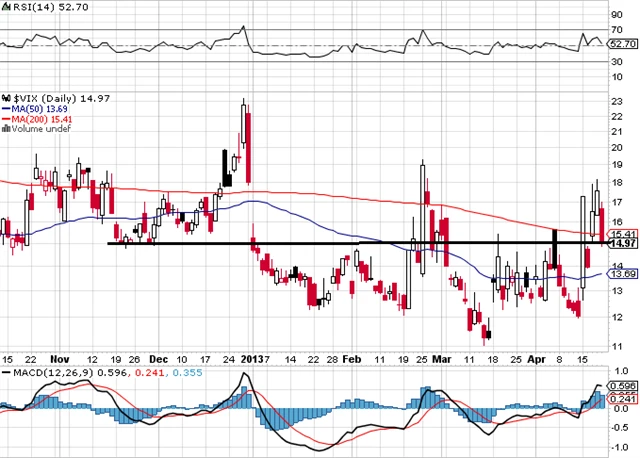
Task: Select the 2013 label on the date axis
Action: point(254,357)
